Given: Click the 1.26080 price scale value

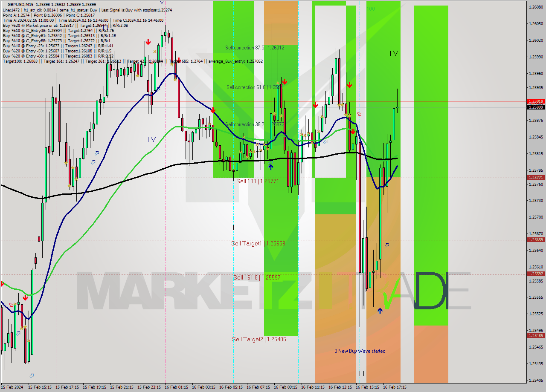Looking at the screenshot, I should [536, 7].
